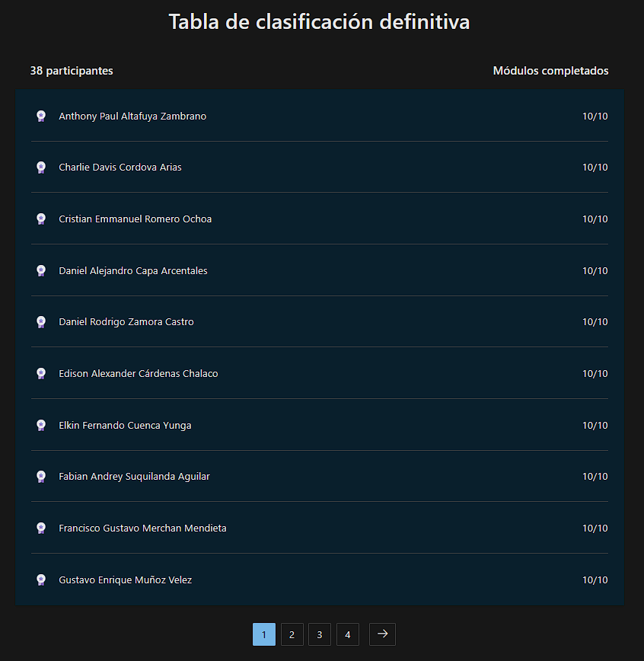The image size is (644, 661).
Task: Click the 10/10 score for Daniel Alejandro Capa
Action: 595,270
